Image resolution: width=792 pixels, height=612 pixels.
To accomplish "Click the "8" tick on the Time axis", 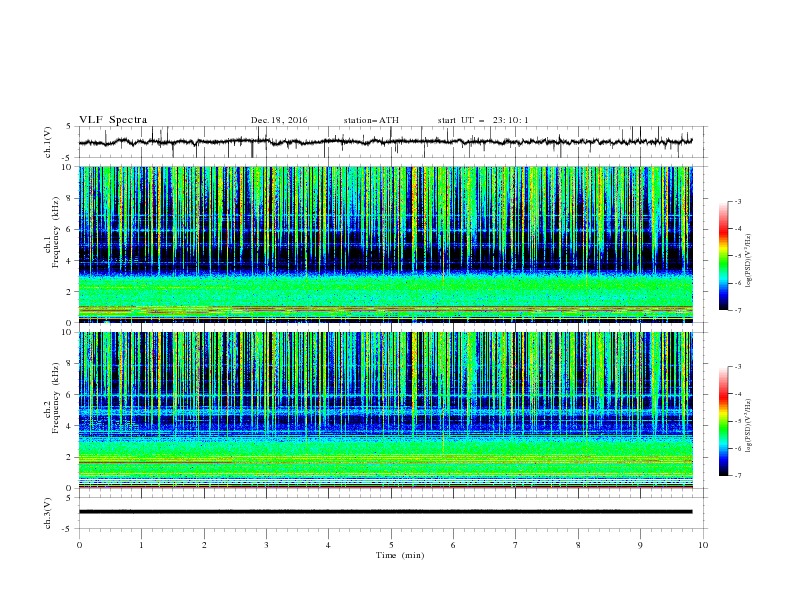I will [x=578, y=545].
